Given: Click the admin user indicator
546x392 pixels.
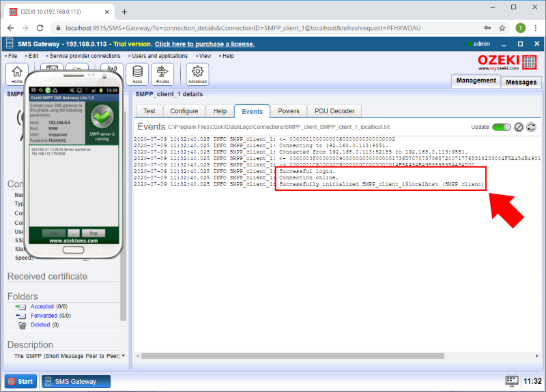Looking at the screenshot, I should click(x=478, y=44).
